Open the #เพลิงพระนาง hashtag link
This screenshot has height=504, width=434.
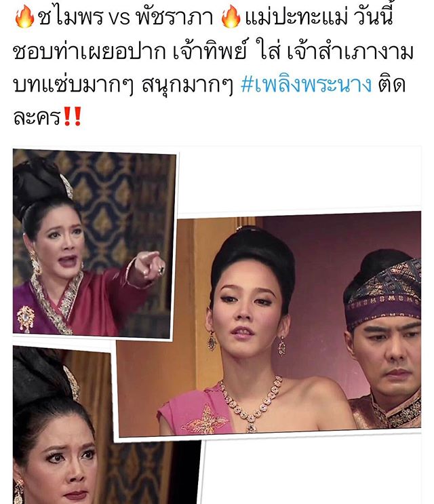306,85
